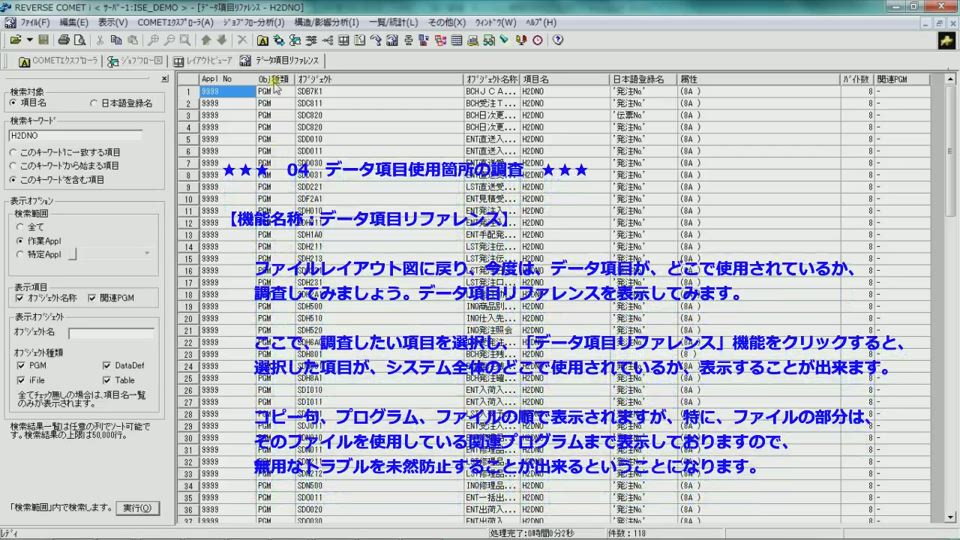Click the open folder toolbar icon
Image resolution: width=960 pixels, height=540 pixels.
14,40
